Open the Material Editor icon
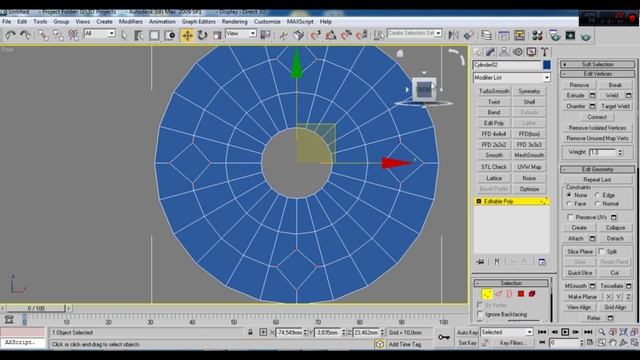Image resolution: width=640 pixels, height=360 pixels. pos(537,36)
